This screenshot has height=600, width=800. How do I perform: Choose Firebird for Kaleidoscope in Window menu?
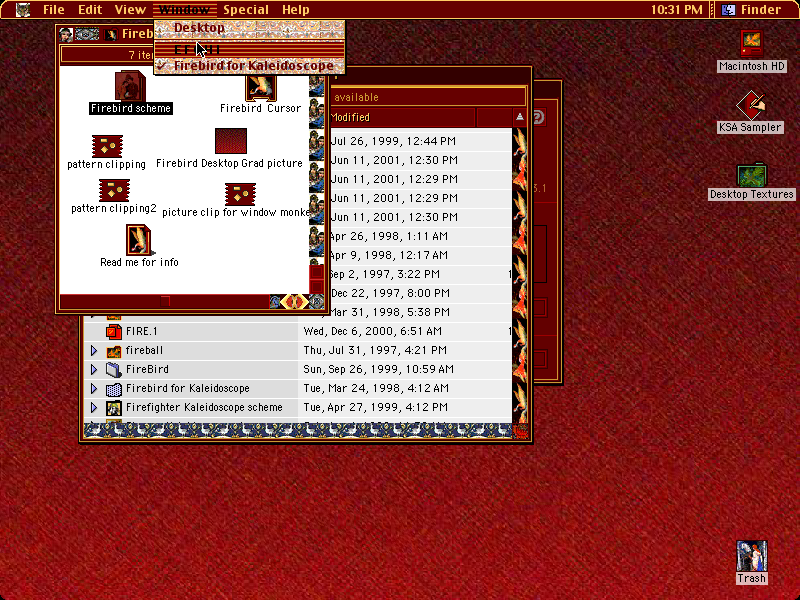tap(249, 66)
